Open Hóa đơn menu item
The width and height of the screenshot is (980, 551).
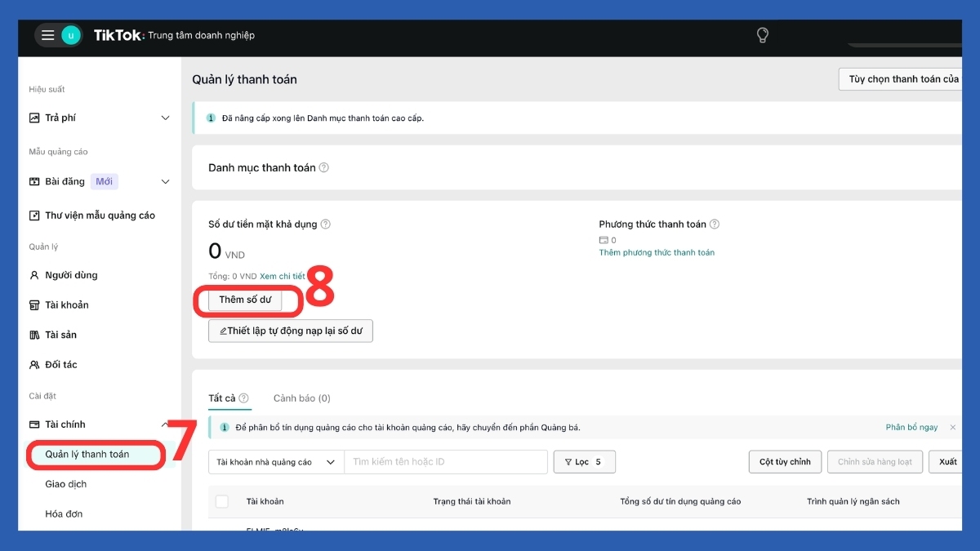click(x=64, y=514)
